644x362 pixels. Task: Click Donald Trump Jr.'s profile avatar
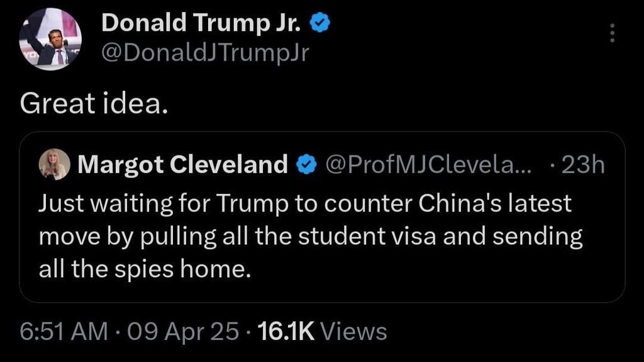pos(51,40)
